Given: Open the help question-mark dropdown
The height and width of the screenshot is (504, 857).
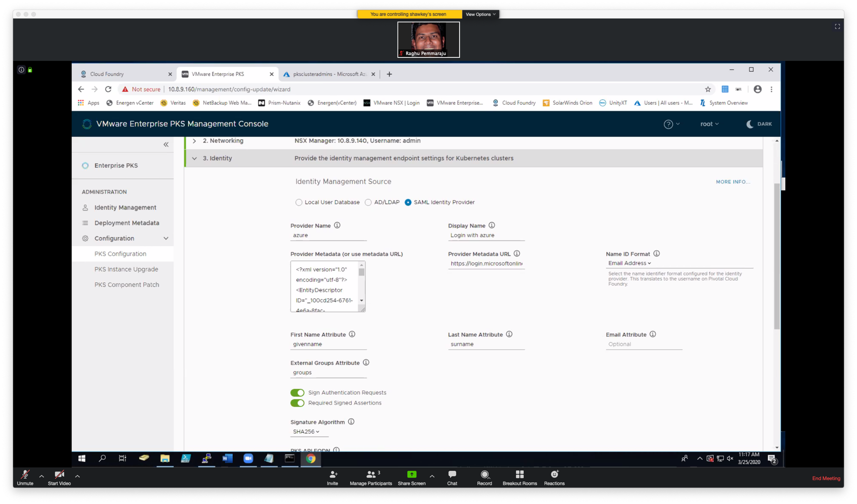Looking at the screenshot, I should click(x=671, y=124).
